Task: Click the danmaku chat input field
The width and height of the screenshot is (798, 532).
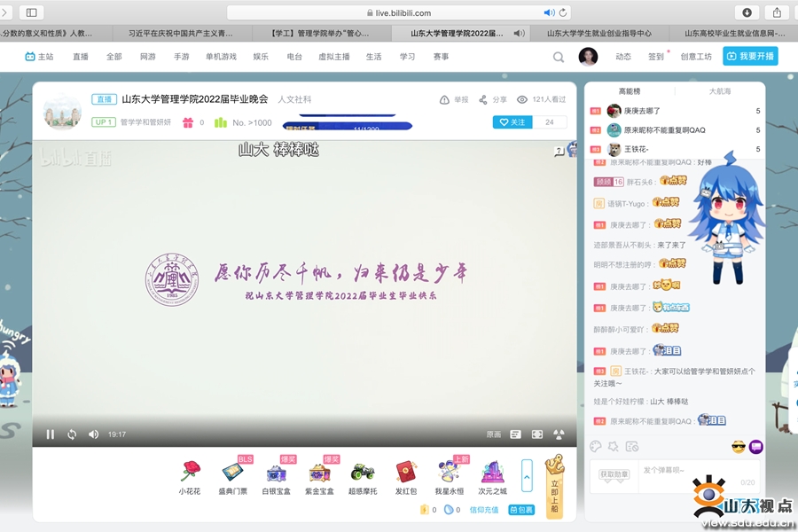Action: pos(683,471)
